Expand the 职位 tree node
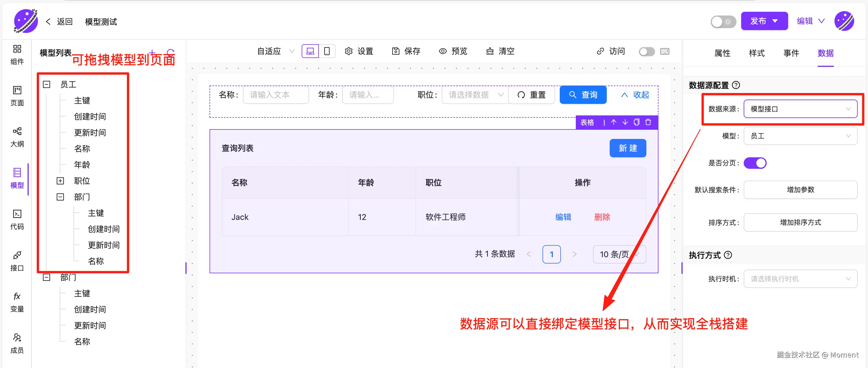 point(60,181)
